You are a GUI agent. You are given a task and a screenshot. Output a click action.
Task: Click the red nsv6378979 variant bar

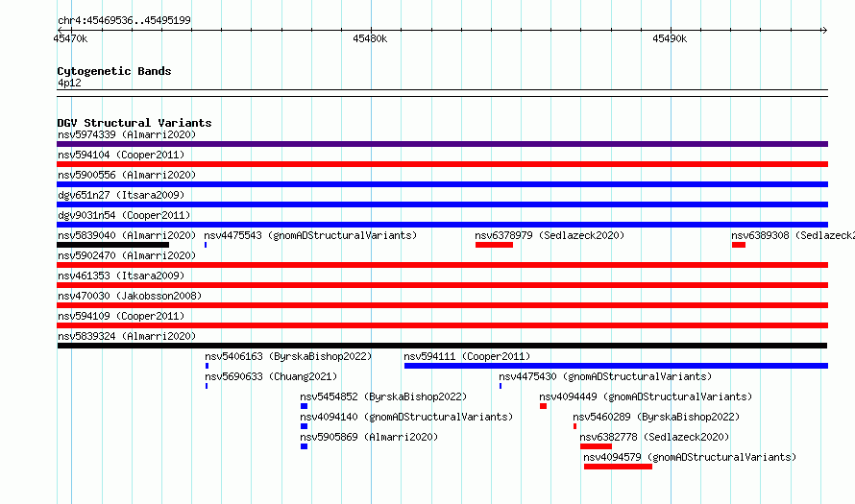coord(494,245)
